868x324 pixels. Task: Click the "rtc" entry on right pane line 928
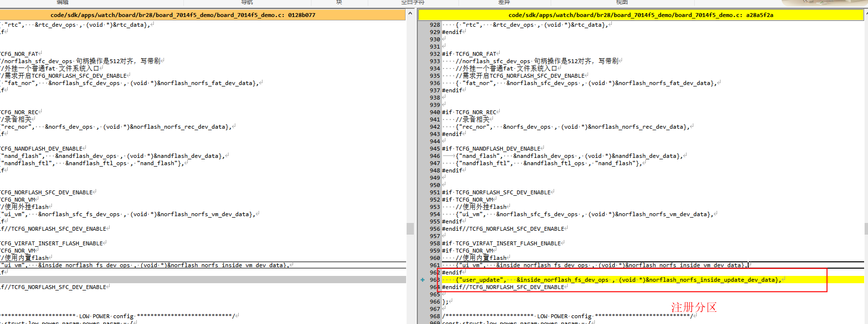[532, 25]
